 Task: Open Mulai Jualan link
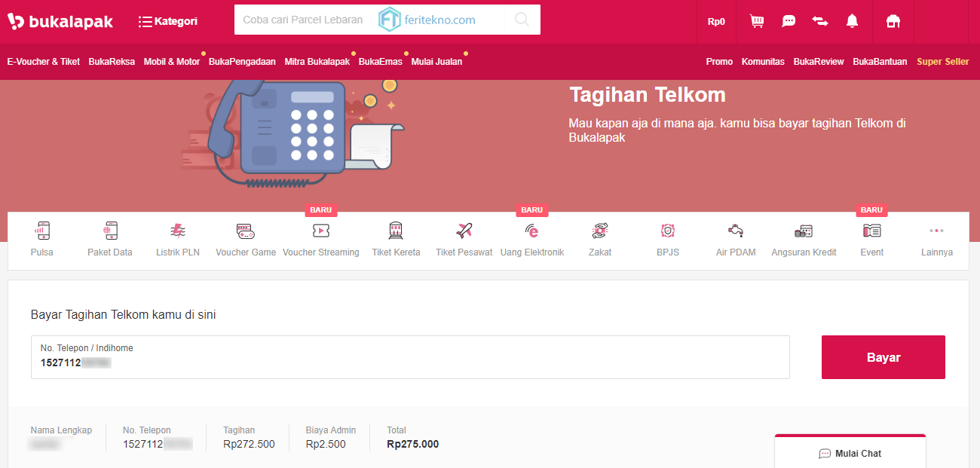(x=436, y=62)
